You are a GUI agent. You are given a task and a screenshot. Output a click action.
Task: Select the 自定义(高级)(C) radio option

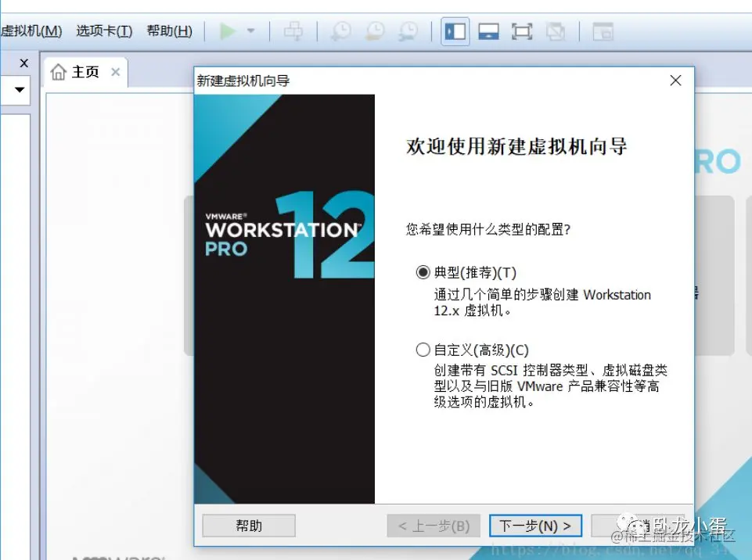pos(423,350)
